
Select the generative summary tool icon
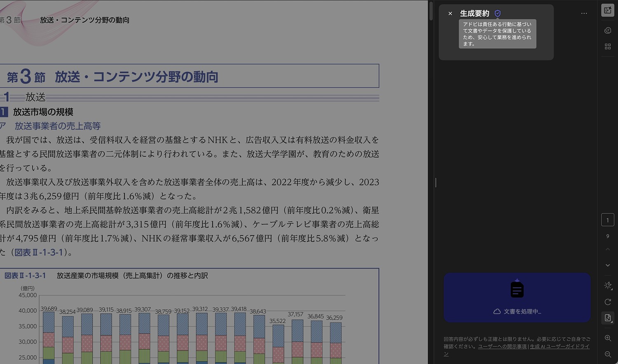[608, 10]
